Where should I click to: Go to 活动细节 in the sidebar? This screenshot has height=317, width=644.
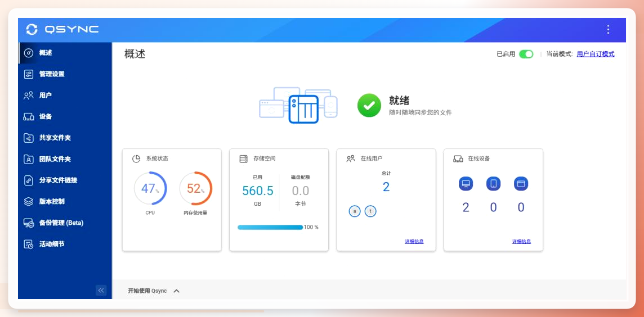tap(65, 244)
